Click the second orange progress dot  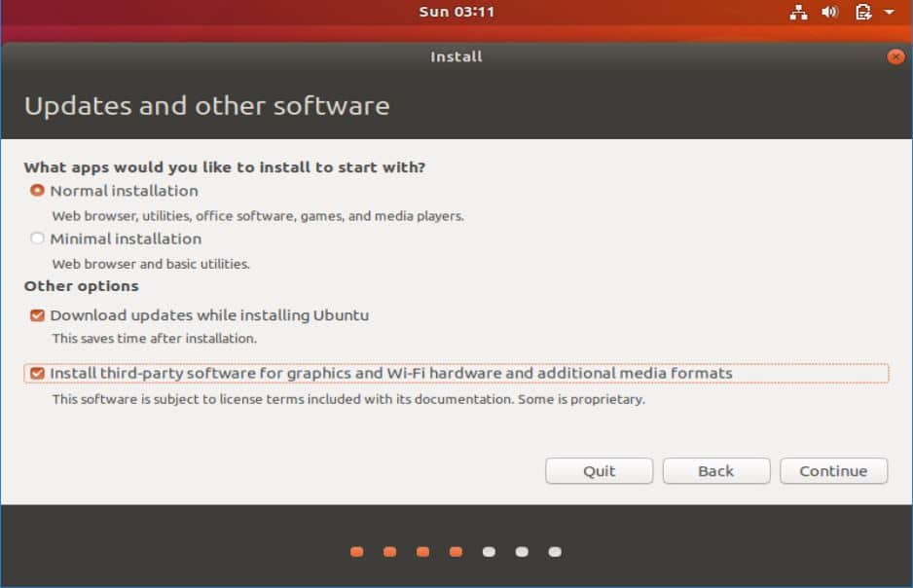click(x=389, y=551)
